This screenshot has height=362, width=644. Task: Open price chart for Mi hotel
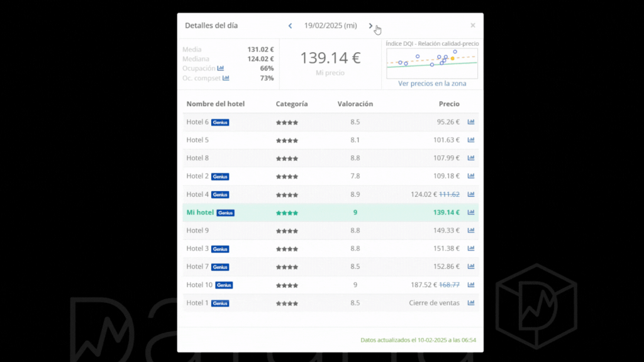pyautogui.click(x=471, y=212)
